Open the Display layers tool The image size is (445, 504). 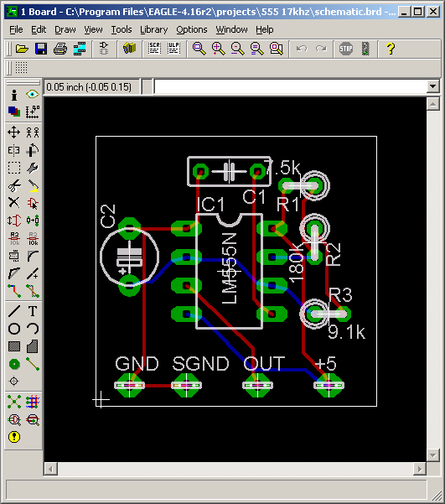tap(14, 112)
